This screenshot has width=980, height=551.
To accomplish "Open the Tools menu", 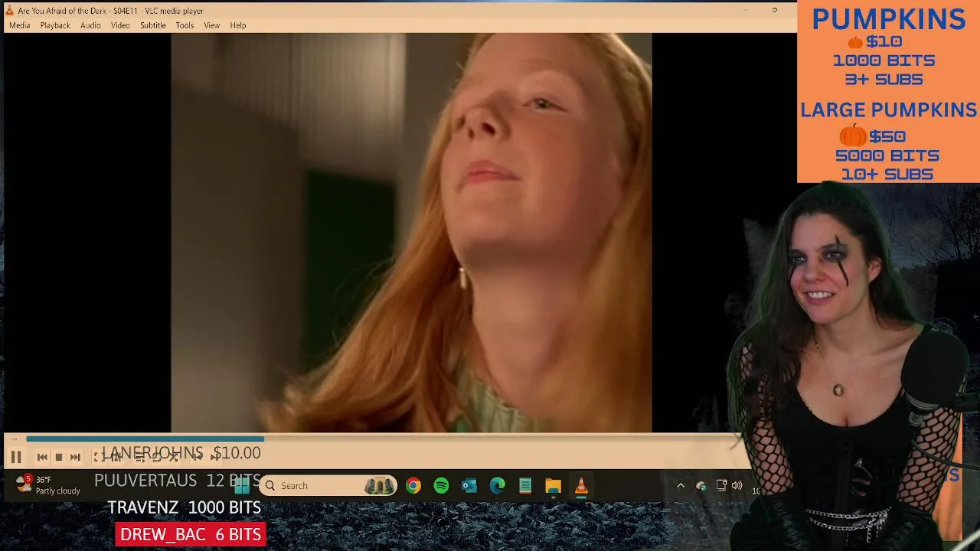I will [185, 25].
